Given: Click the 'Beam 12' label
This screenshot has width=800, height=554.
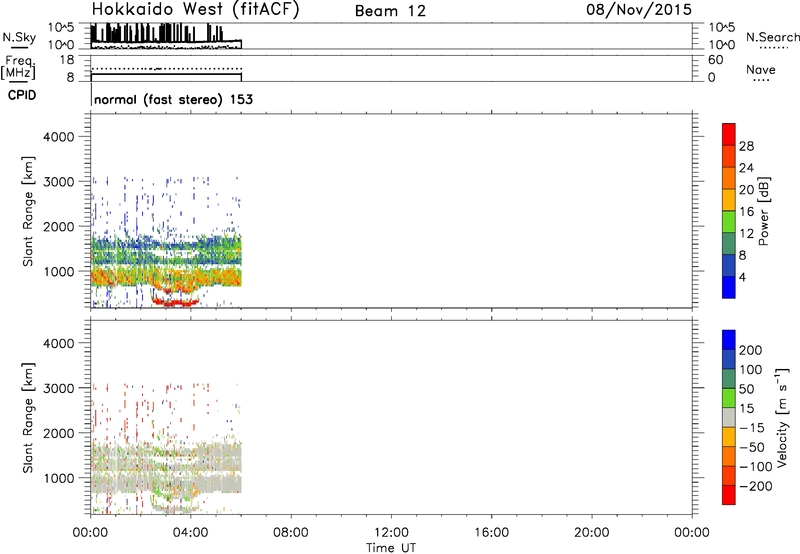Looking at the screenshot, I should point(390,11).
